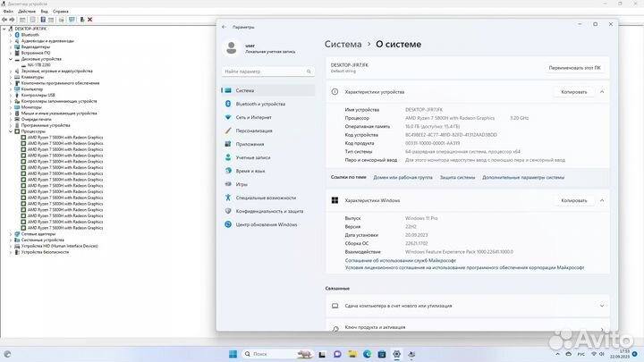Screen dimensions: 644x362
Task: Select Системные устройства in Device Manager
Action: 43,240
